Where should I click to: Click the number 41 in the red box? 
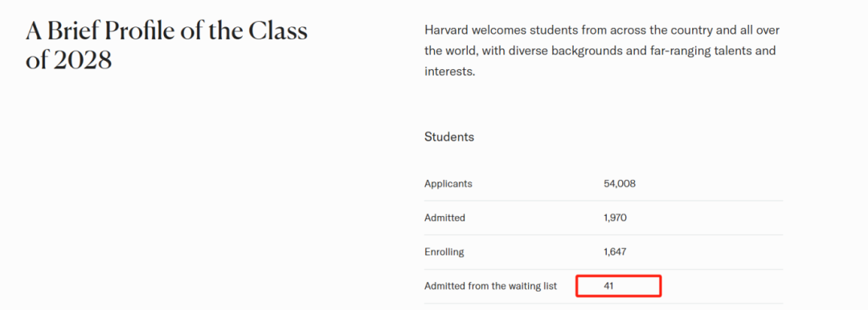(x=609, y=287)
